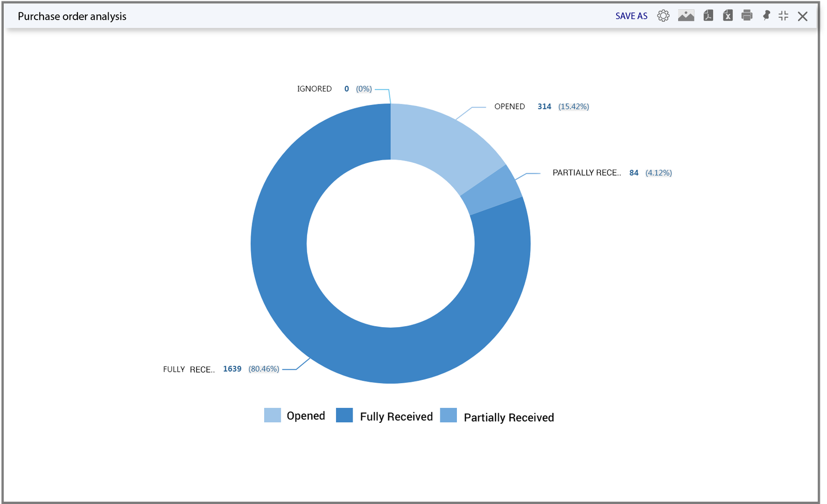Export chart to PDF
827x504 pixels.
click(708, 16)
